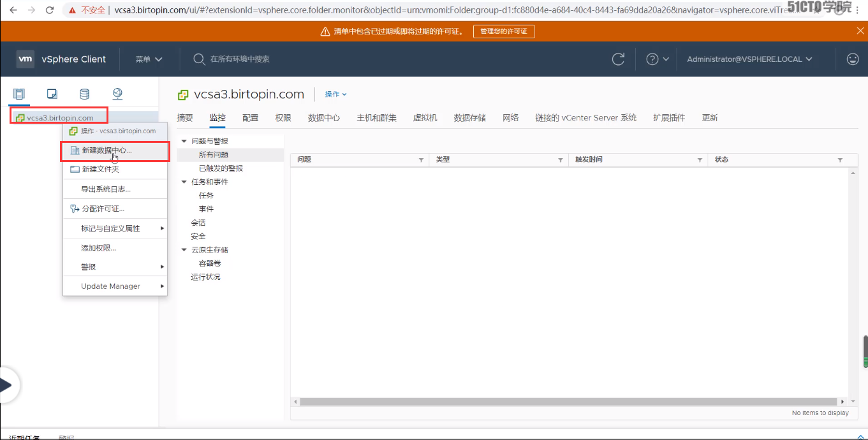Select 容器卷 in the monitor tree

(x=210, y=263)
